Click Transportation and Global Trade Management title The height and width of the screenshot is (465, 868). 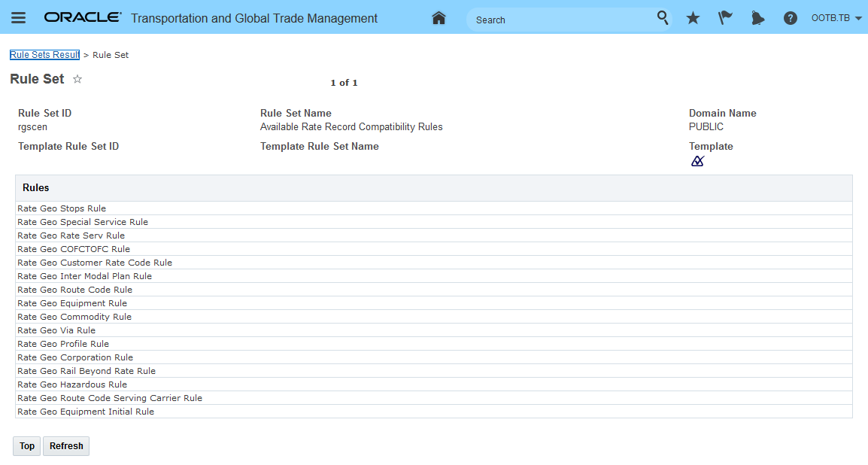coord(254,18)
